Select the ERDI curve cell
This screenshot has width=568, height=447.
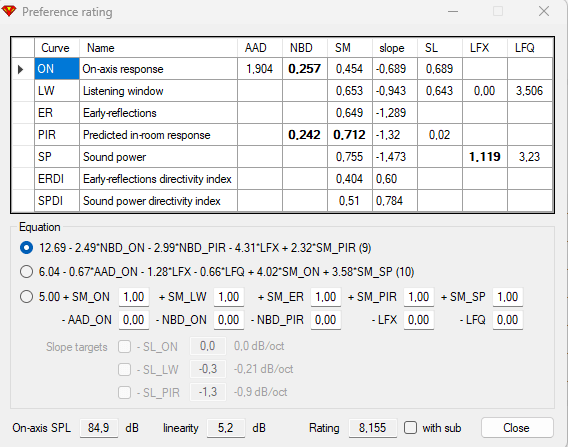click(x=57, y=179)
